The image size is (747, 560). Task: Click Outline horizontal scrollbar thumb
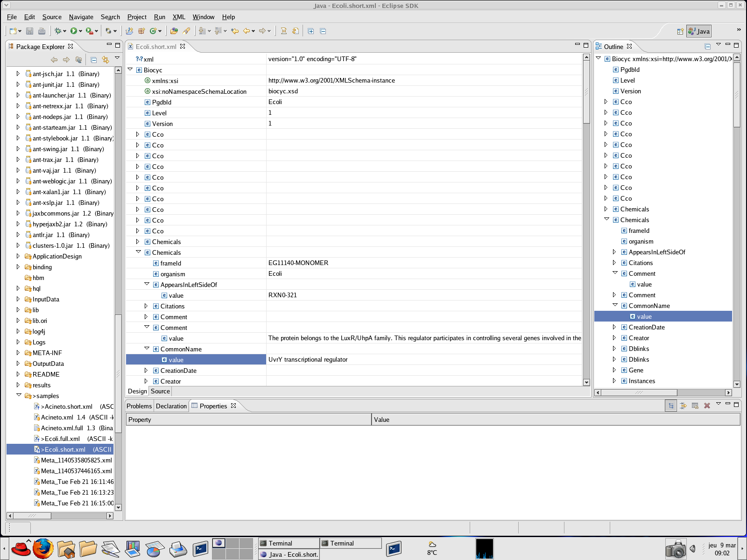tap(639, 392)
